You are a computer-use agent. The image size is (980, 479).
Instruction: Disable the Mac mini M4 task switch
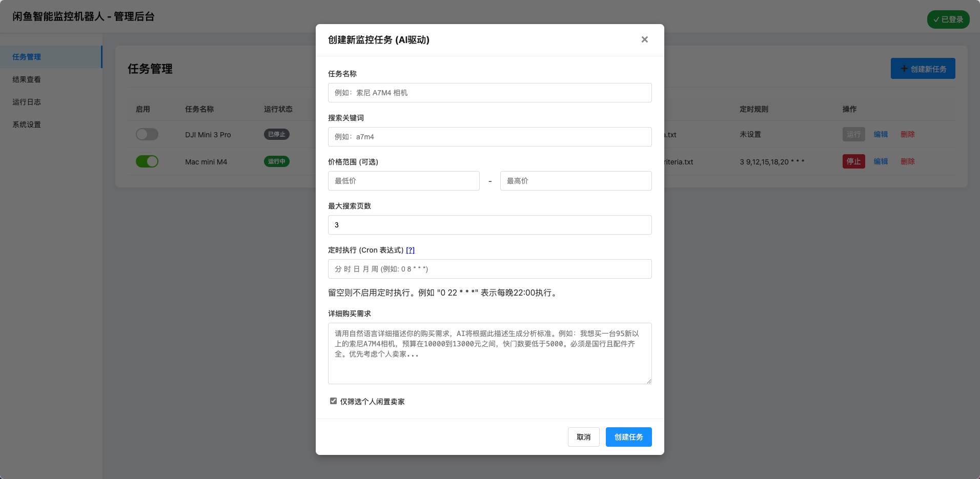(x=147, y=161)
